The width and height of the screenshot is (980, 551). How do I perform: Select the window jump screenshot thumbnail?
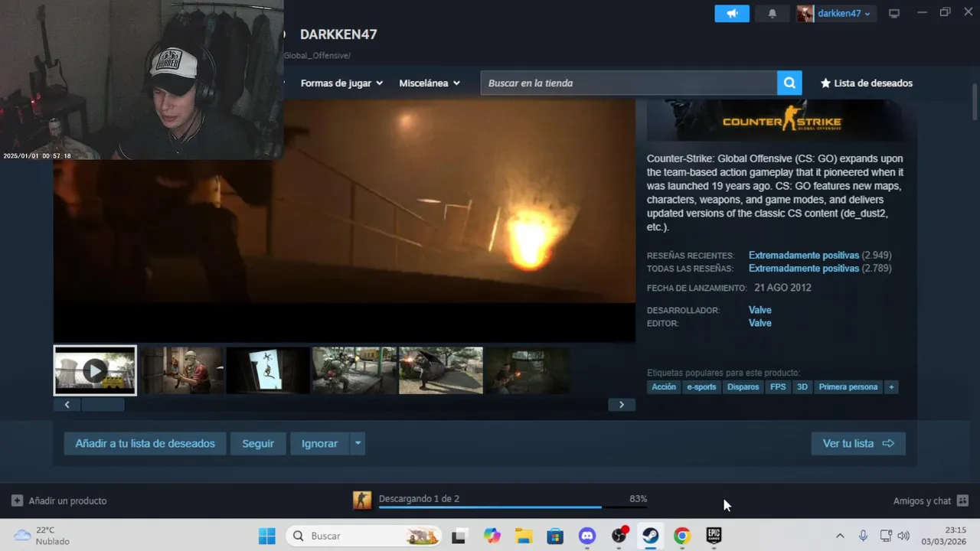(268, 370)
